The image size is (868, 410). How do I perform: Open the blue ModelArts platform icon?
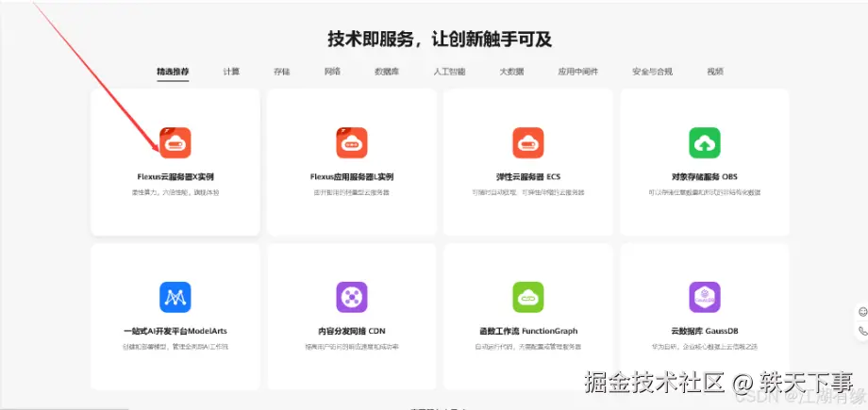(x=175, y=297)
